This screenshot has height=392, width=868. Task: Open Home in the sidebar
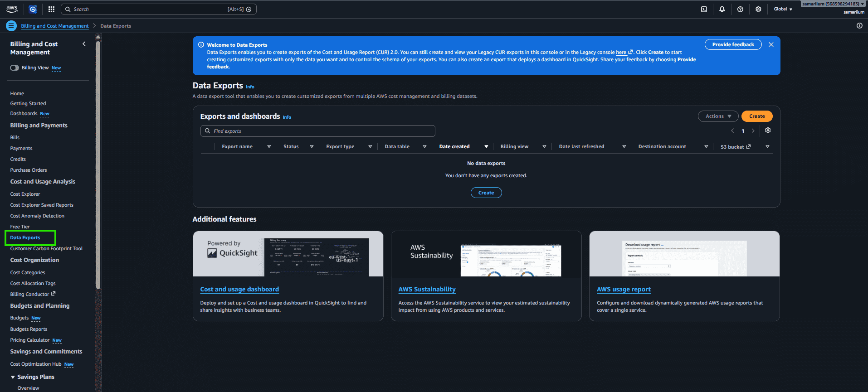click(17, 93)
